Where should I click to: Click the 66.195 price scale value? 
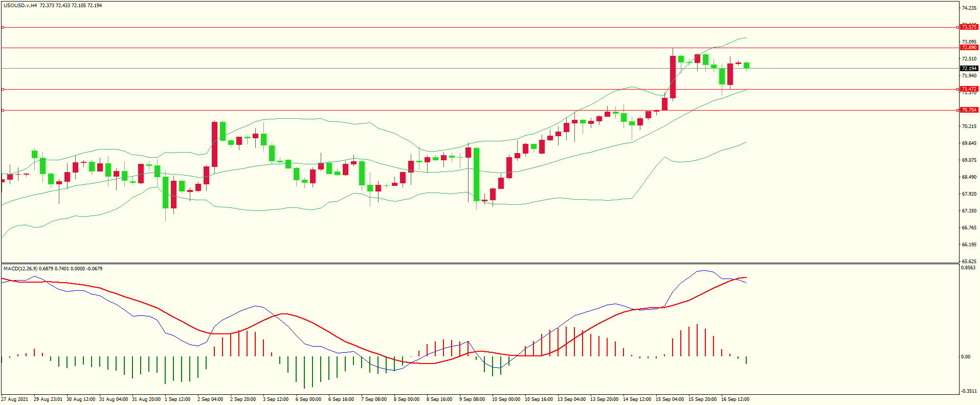[x=969, y=245]
